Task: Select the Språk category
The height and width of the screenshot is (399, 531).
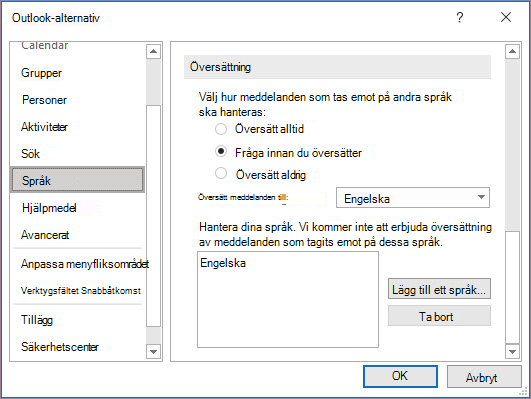Action: tap(78, 180)
